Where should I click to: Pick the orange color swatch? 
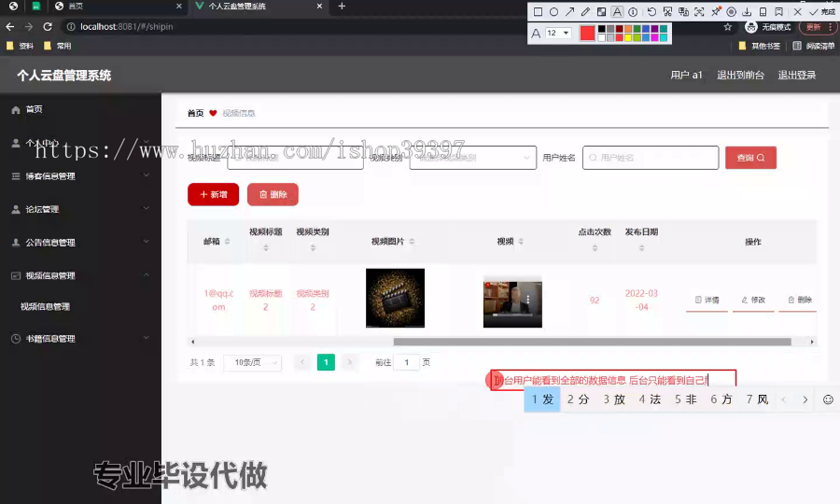pyautogui.click(x=628, y=29)
